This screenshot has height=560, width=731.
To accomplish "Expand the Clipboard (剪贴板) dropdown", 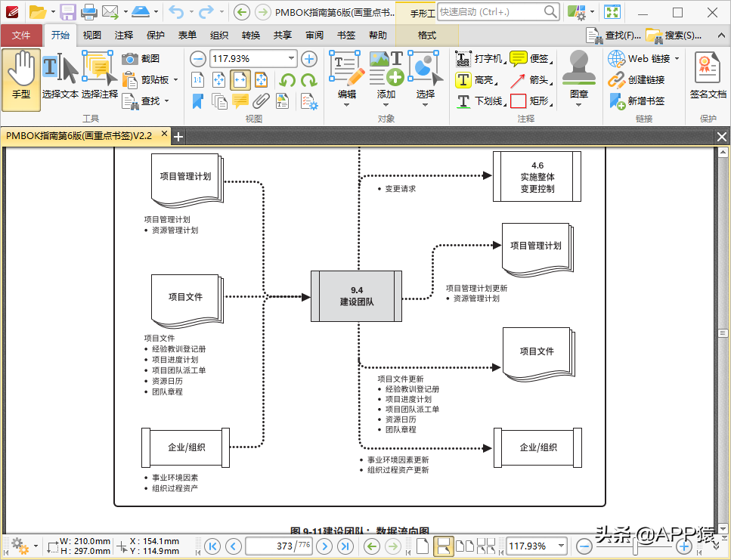I will 175,79.
